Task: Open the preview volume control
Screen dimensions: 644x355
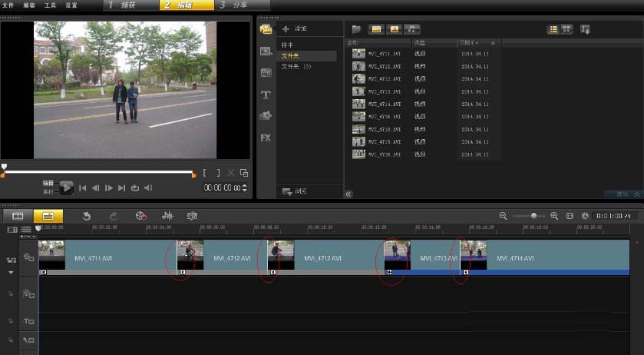Action: click(148, 188)
